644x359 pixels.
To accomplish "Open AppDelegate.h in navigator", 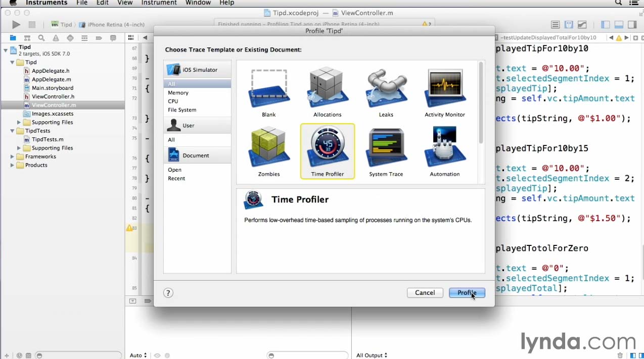I will pos(51,71).
